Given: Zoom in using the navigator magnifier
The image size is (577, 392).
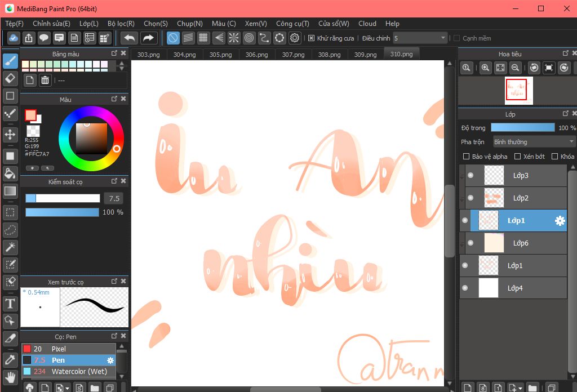Looking at the screenshot, I should tap(485, 68).
